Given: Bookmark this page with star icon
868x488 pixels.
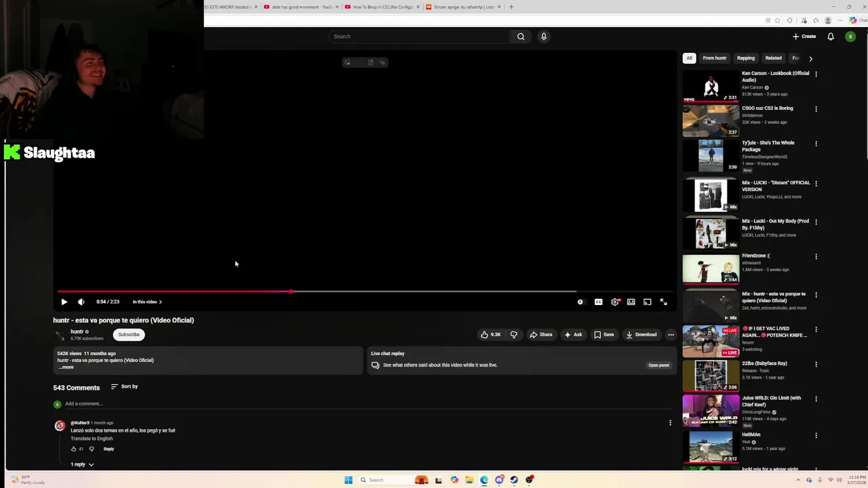Looking at the screenshot, I should [x=777, y=20].
